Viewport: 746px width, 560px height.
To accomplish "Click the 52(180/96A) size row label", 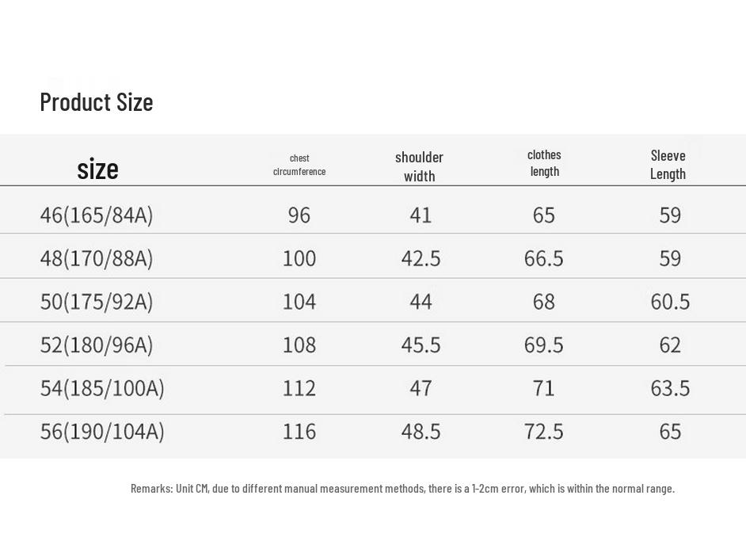I will [x=97, y=345].
